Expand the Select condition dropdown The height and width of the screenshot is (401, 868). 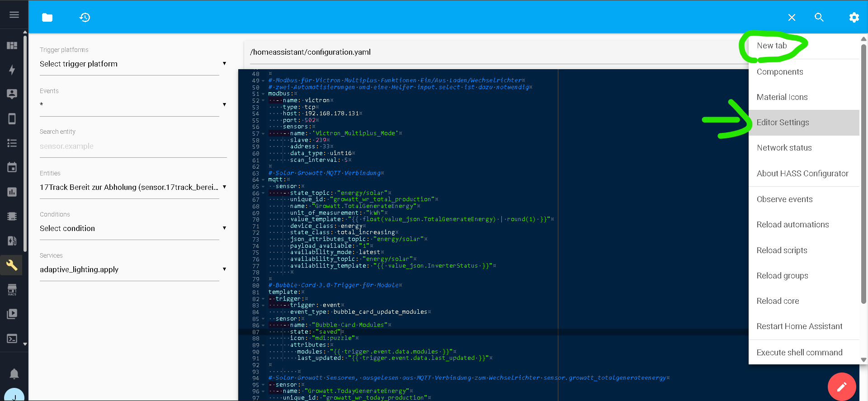132,228
